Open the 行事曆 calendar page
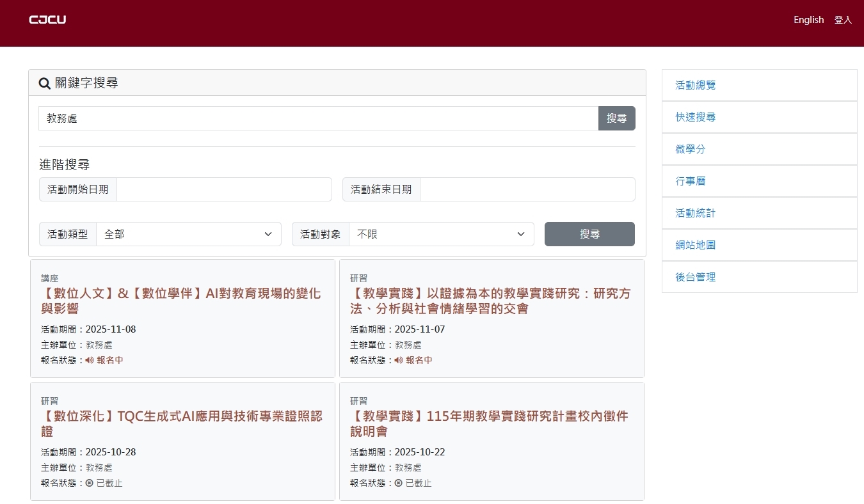The height and width of the screenshot is (504, 864). point(691,181)
